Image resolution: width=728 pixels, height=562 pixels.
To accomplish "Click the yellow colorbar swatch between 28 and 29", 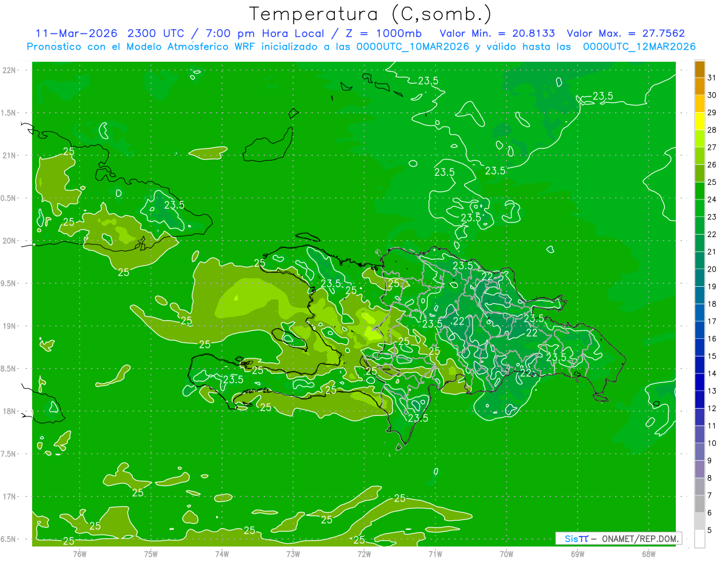I will pos(699,121).
